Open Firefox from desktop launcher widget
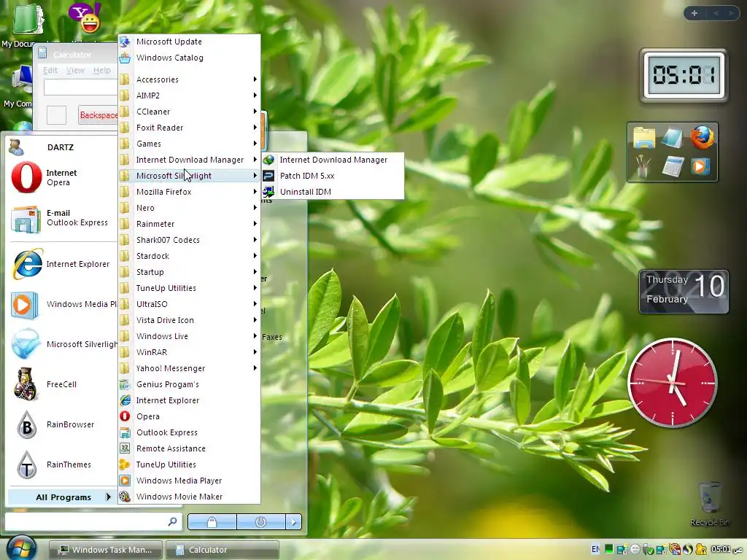The width and height of the screenshot is (747, 560). tap(703, 138)
